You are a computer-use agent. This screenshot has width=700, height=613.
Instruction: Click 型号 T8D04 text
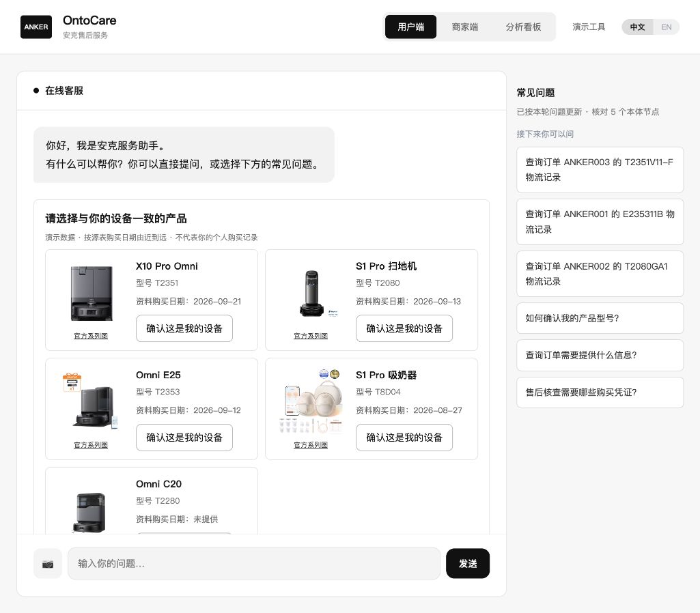tap(378, 392)
